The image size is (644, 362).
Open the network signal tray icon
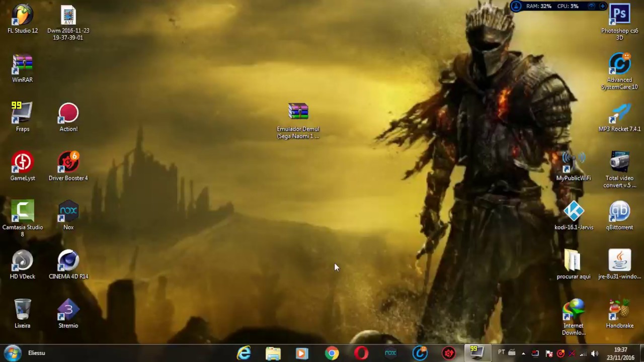point(583,353)
